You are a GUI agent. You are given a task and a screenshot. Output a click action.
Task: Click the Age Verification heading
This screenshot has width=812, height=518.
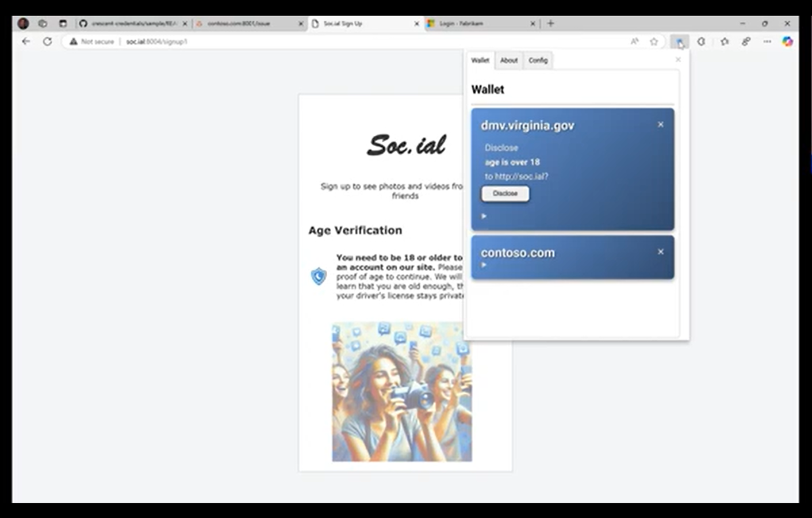pyautogui.click(x=355, y=230)
